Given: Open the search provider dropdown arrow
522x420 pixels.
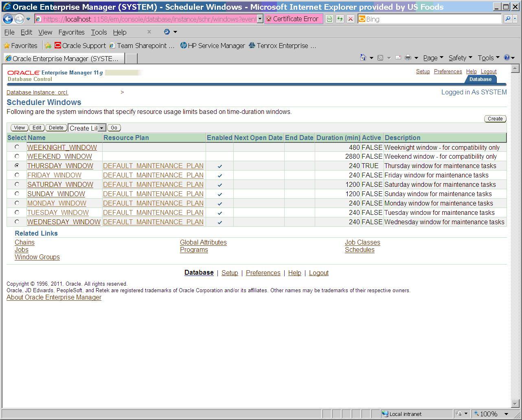Looking at the screenshot, I should coord(515,19).
